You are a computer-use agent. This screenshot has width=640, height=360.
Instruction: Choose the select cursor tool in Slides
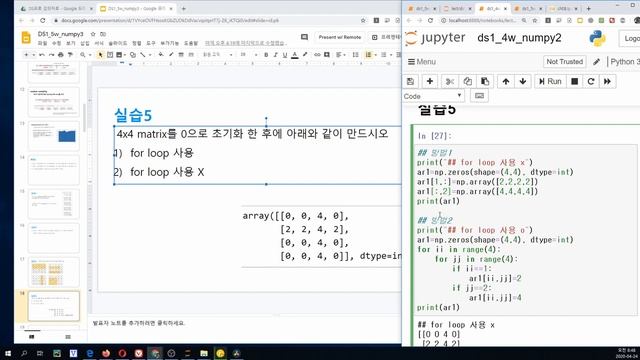coord(100,55)
